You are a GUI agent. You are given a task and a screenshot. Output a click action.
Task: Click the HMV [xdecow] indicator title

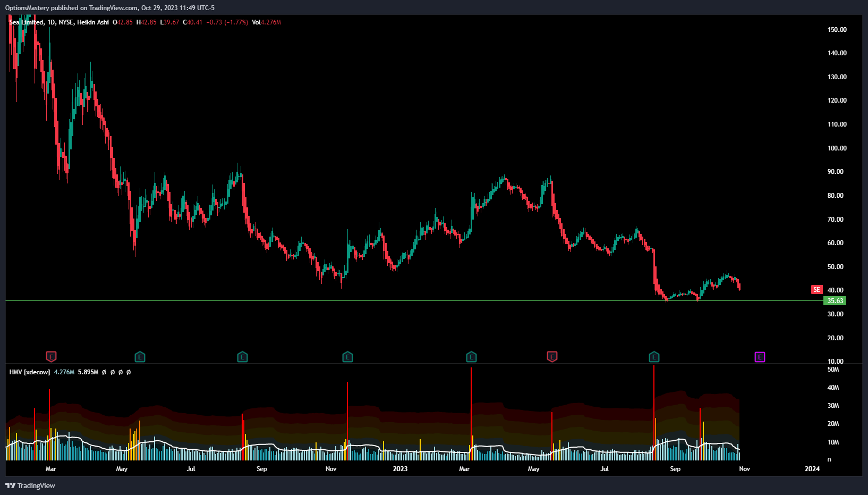click(x=30, y=372)
